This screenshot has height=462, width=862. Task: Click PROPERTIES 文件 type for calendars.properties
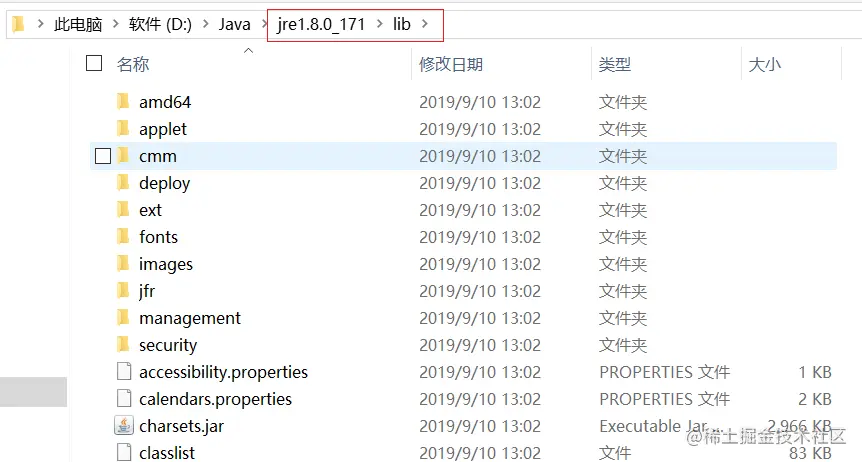pyautogui.click(x=664, y=399)
